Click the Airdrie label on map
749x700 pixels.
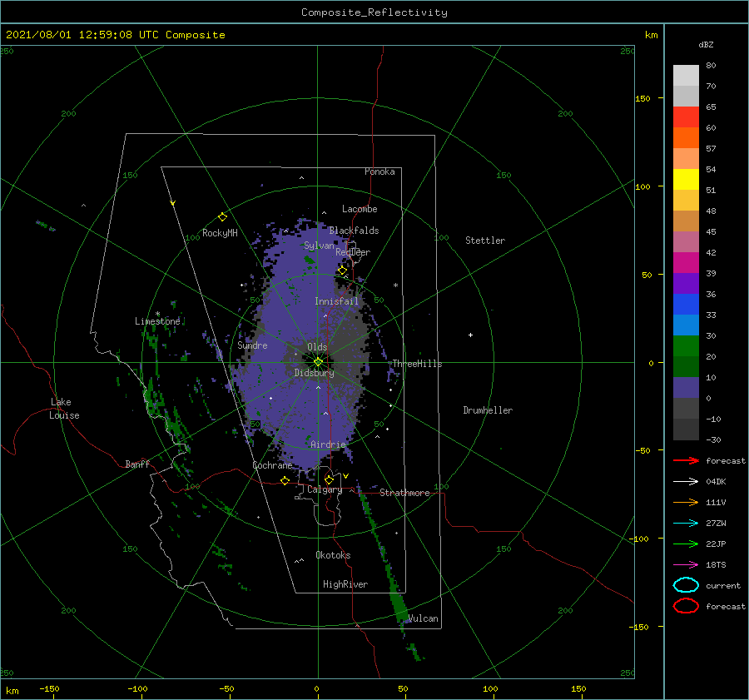click(328, 444)
